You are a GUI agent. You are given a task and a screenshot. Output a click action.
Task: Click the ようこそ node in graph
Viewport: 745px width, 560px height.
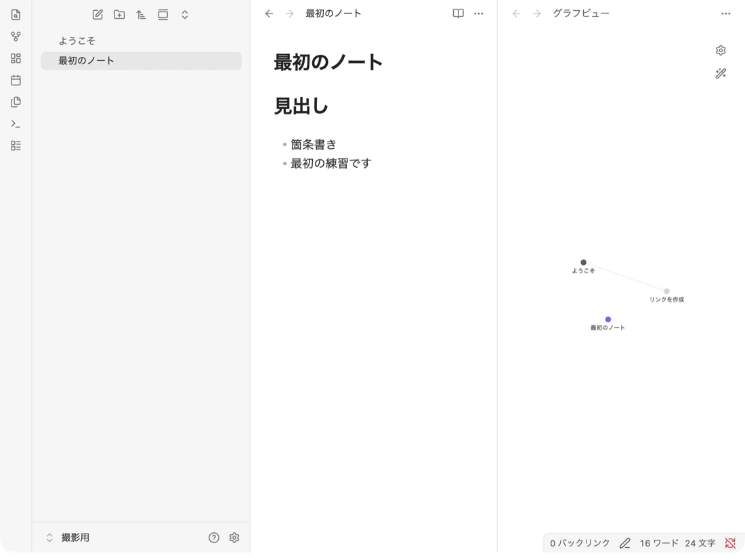pos(583,262)
